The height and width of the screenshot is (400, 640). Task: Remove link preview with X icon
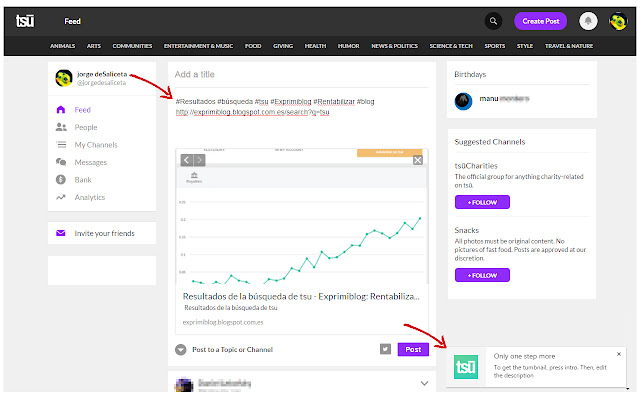[x=418, y=160]
